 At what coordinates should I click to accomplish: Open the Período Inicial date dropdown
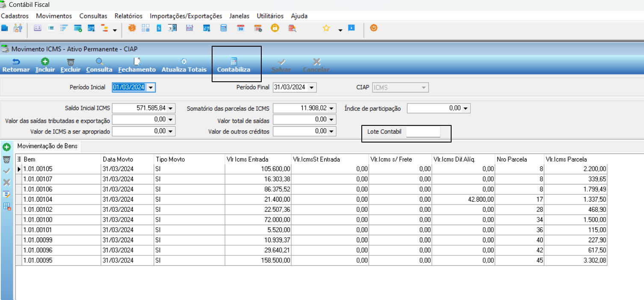click(x=150, y=87)
